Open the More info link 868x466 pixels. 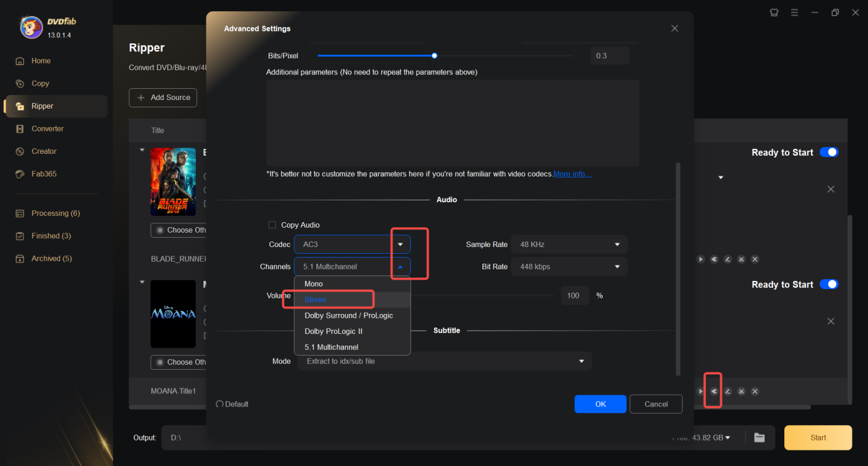572,174
